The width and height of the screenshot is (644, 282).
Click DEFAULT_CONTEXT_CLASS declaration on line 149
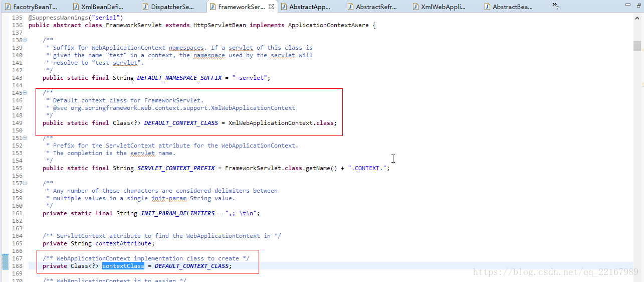(181, 123)
